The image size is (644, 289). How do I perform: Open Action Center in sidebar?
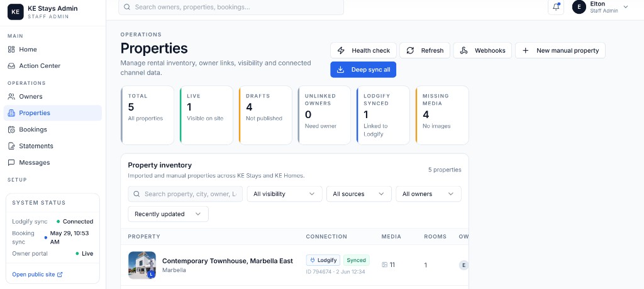point(53,66)
